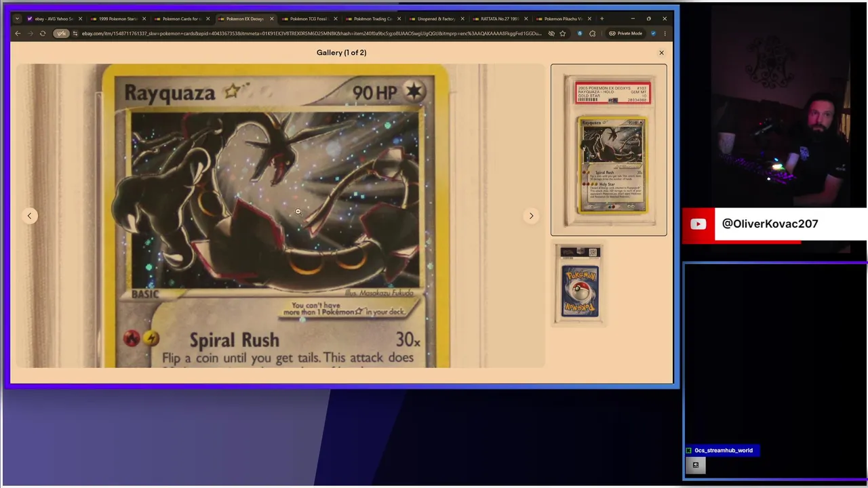Go to the previous gallery image arrow

29,216
